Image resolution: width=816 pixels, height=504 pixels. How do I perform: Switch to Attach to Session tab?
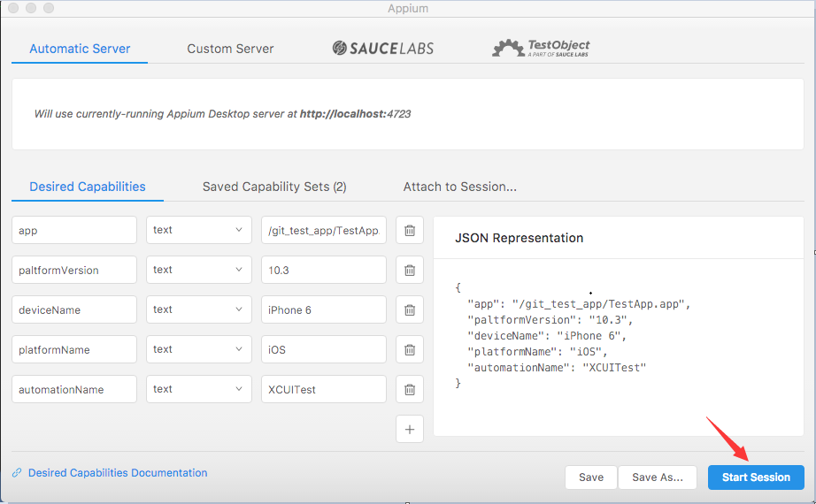(459, 187)
